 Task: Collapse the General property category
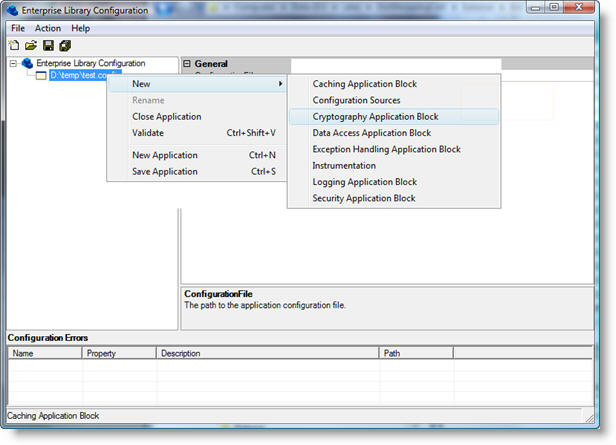coord(187,64)
